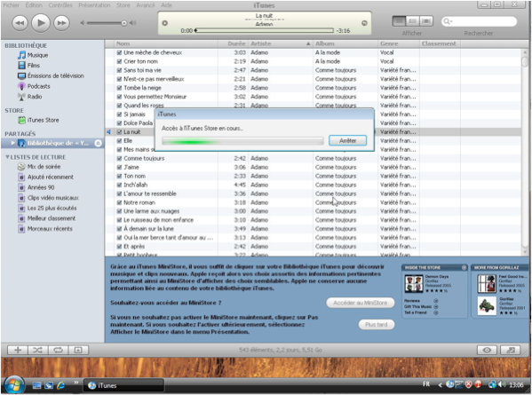The width and height of the screenshot is (532, 395).
Task: Toggle shuffle mode button
Action: [x=37, y=350]
